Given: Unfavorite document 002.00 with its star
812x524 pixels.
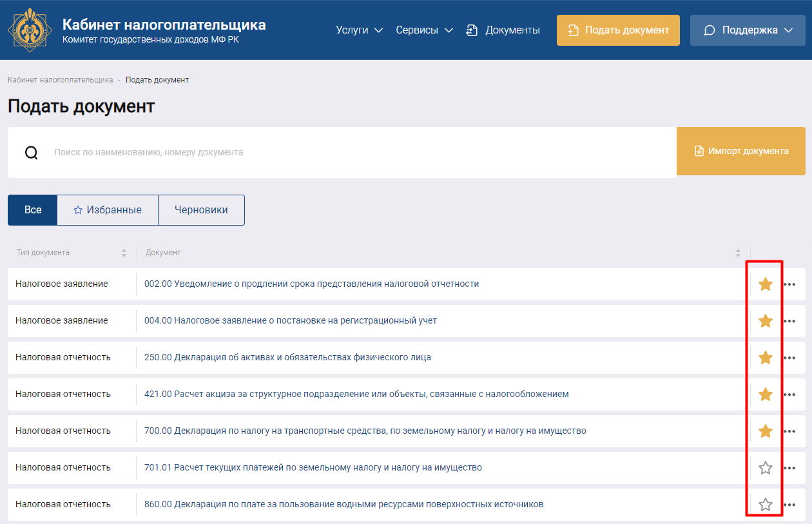Looking at the screenshot, I should (765, 284).
